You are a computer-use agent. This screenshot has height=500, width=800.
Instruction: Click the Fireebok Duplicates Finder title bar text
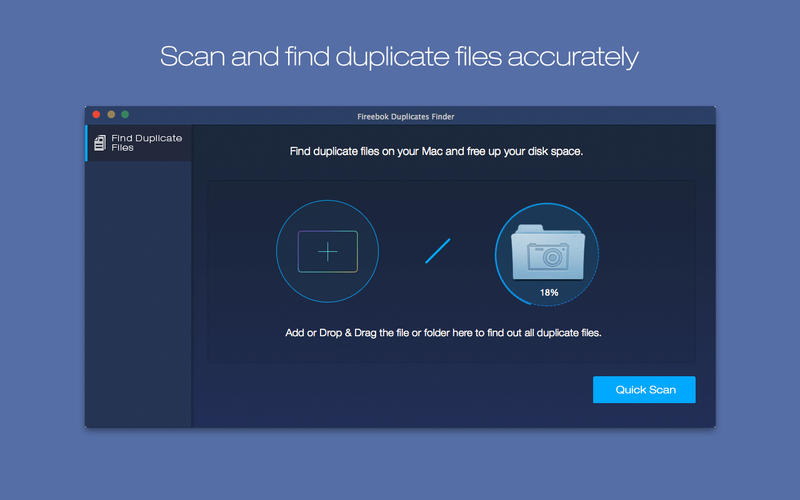pos(400,116)
